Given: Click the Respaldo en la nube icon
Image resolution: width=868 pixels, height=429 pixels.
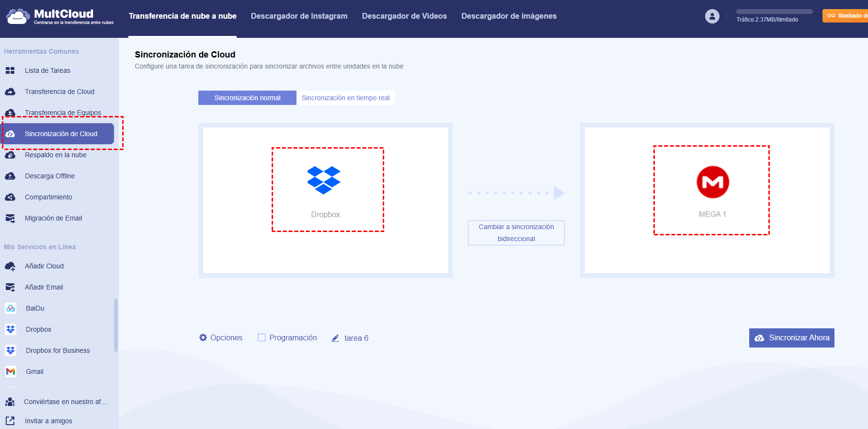Looking at the screenshot, I should tap(10, 155).
